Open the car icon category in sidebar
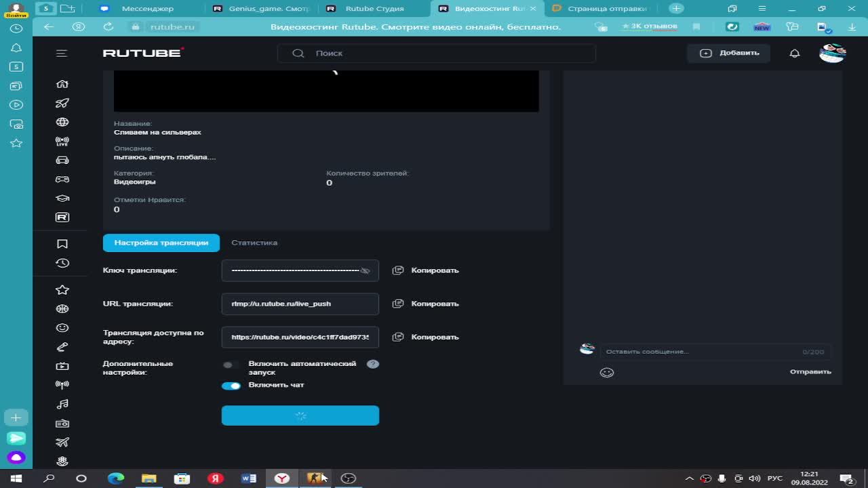The width and height of the screenshot is (868, 488). pyautogui.click(x=62, y=160)
